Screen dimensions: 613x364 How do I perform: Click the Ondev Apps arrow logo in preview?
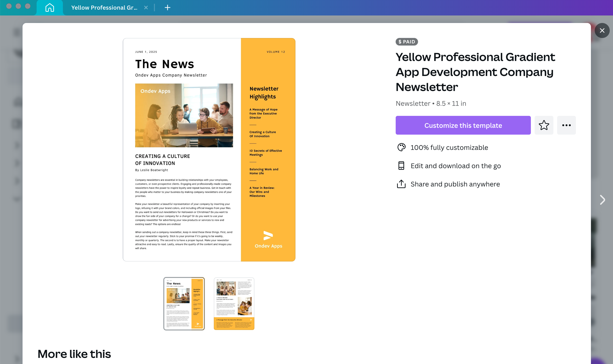coord(268,235)
